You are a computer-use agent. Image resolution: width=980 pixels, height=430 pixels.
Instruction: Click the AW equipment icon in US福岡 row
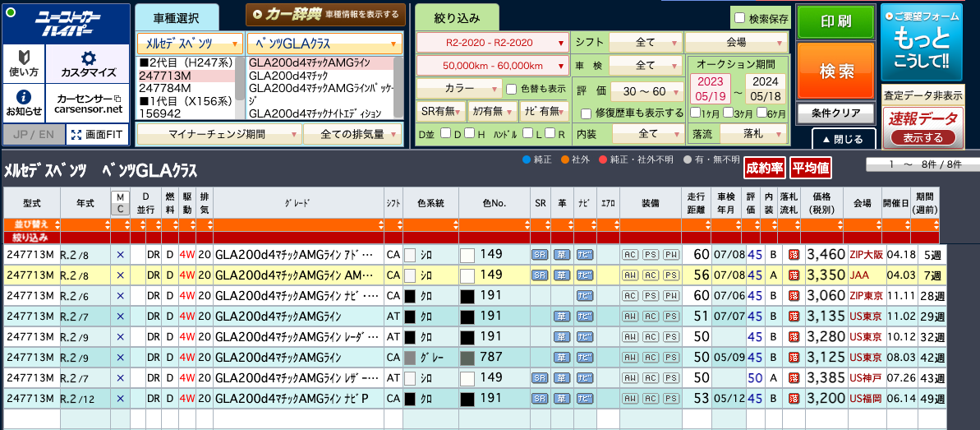pos(628,398)
